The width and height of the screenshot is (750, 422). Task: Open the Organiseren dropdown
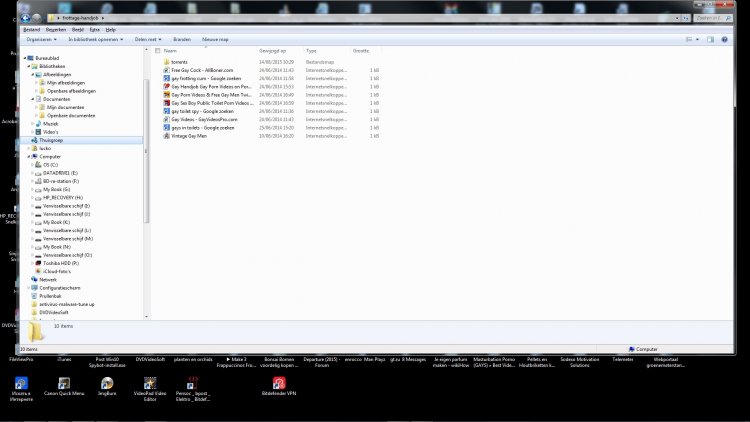click(x=42, y=40)
